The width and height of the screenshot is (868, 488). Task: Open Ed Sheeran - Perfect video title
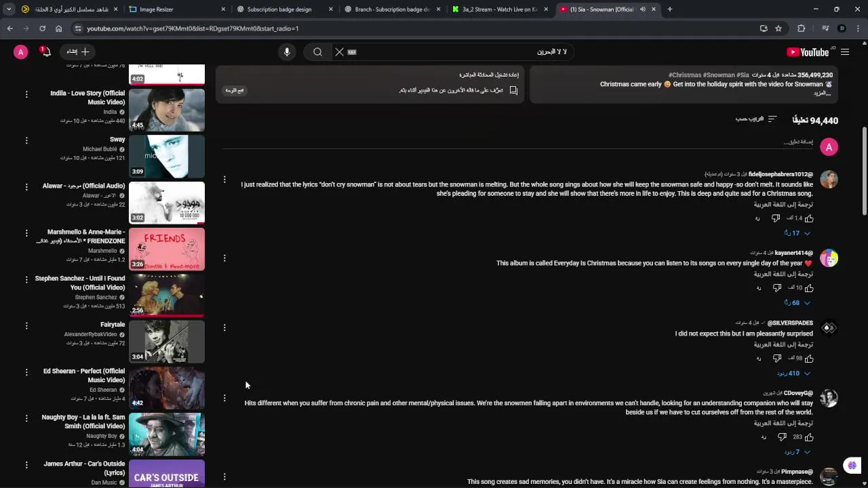click(84, 375)
